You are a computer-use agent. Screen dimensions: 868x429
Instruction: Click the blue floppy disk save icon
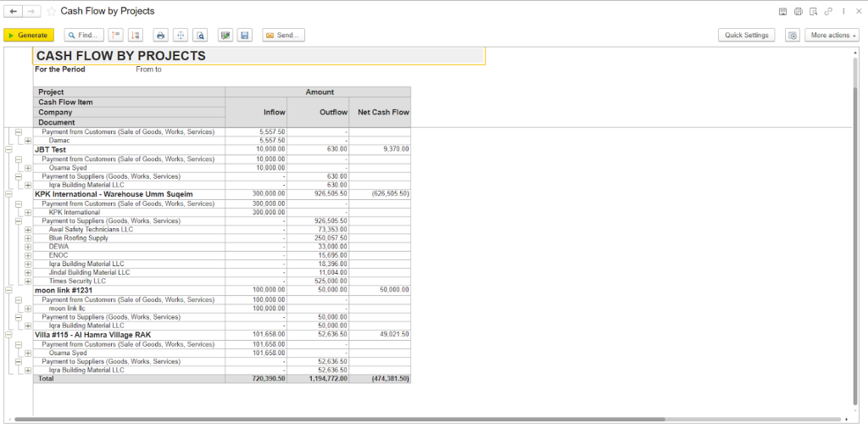244,36
